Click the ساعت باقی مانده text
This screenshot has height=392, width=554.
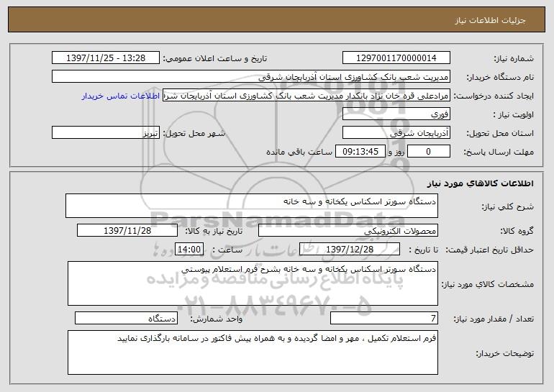(x=299, y=152)
